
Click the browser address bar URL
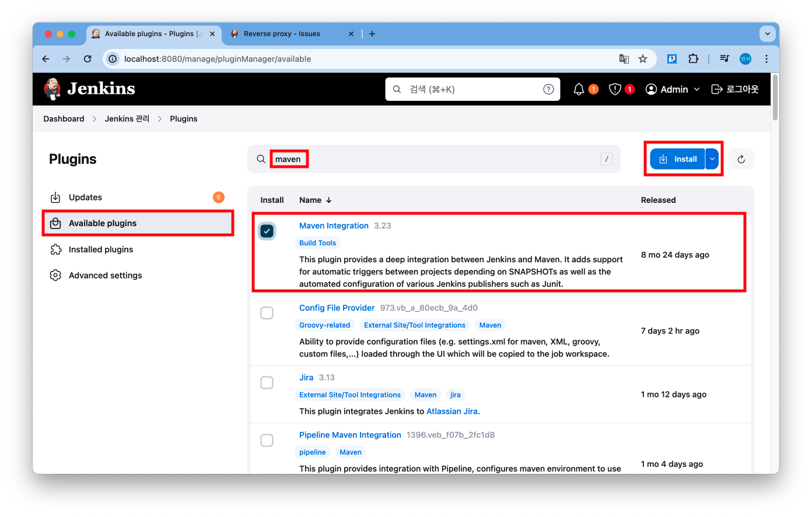tap(218, 59)
